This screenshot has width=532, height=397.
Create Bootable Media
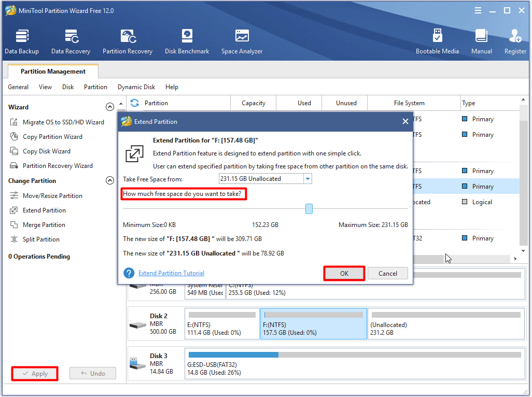[x=437, y=41]
